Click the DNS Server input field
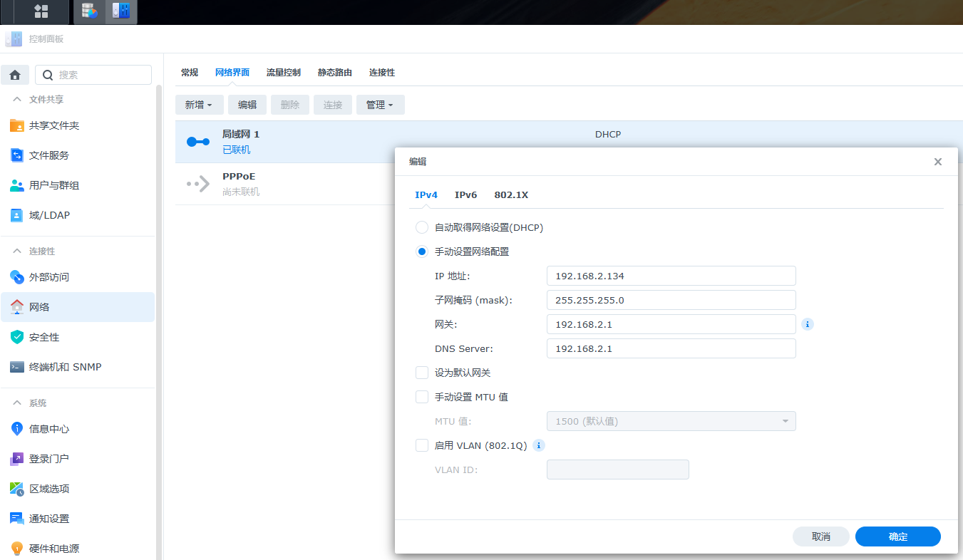 [x=671, y=348]
